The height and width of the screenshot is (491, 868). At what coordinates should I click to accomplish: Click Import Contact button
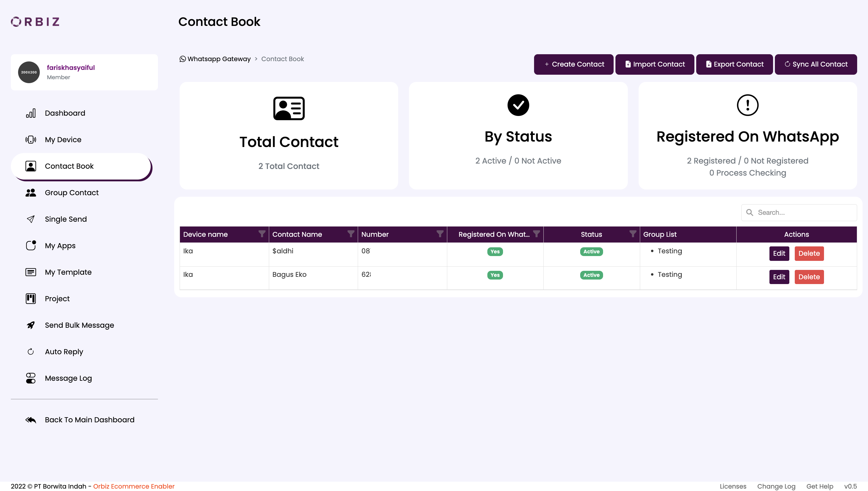[654, 64]
